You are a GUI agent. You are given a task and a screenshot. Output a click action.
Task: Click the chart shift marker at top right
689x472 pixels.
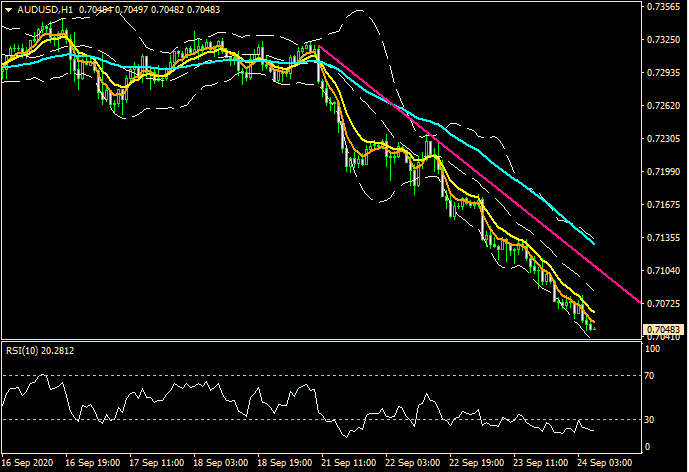pos(635,6)
